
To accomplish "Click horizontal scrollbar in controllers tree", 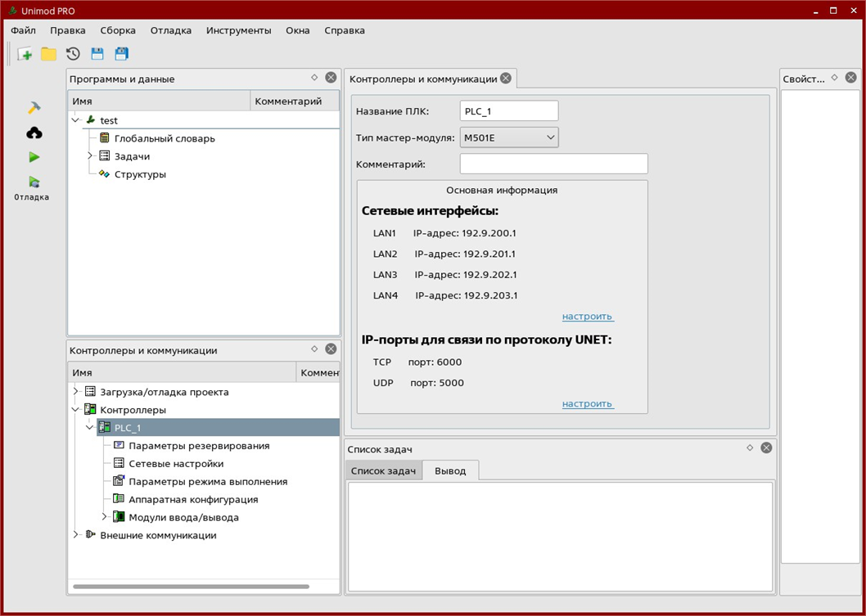I will click(x=191, y=587).
